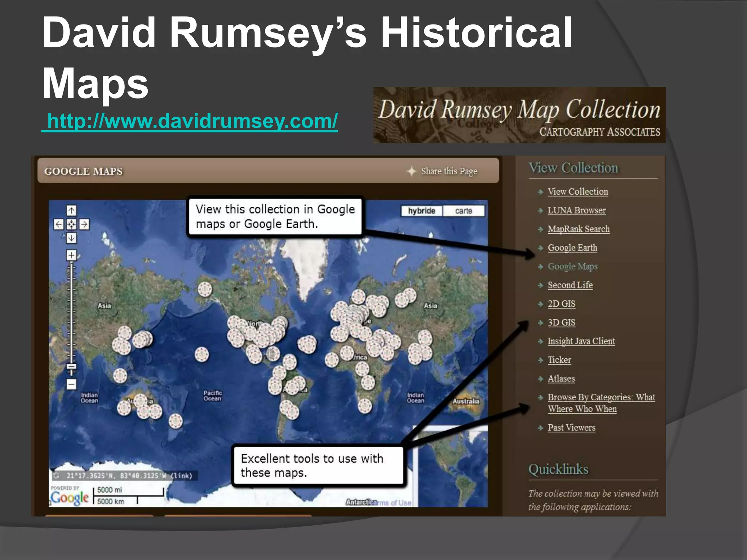Image resolution: width=747 pixels, height=560 pixels.
Task: Pan the map up with arrow button
Action: click(71, 210)
